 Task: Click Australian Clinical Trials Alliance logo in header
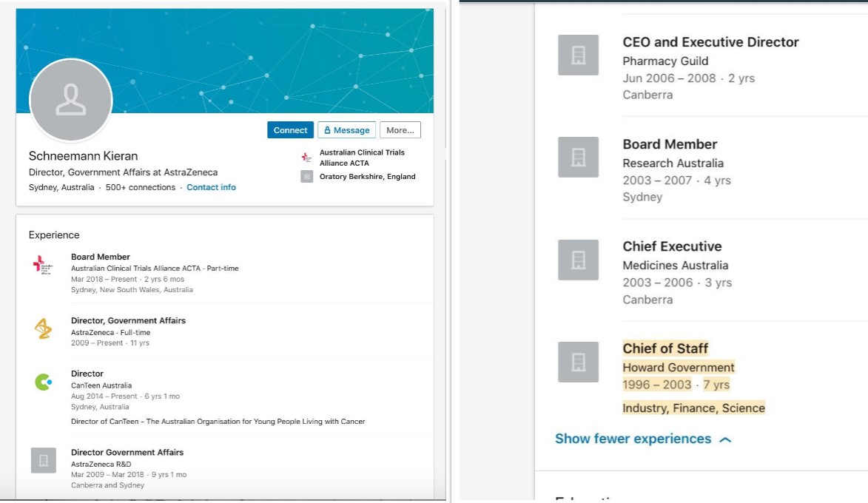[306, 157]
